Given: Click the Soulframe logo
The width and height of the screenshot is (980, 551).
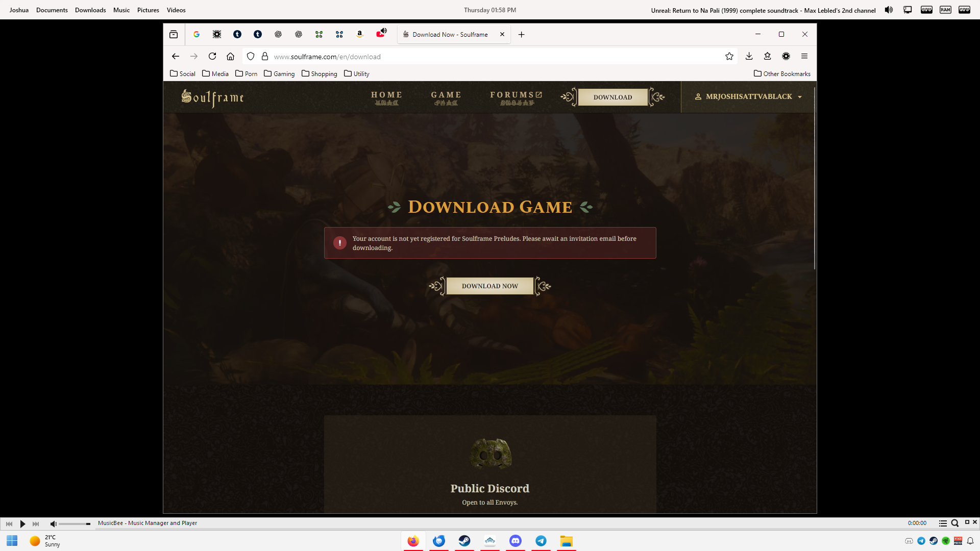Looking at the screenshot, I should click(x=212, y=97).
